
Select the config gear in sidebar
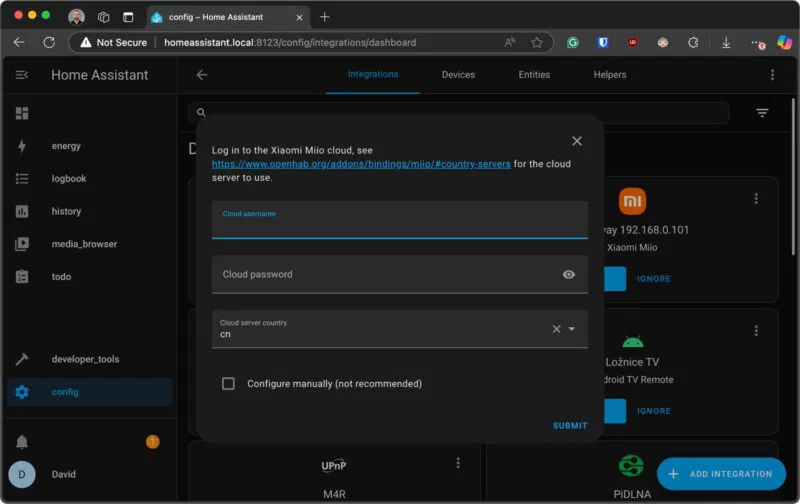[22, 392]
